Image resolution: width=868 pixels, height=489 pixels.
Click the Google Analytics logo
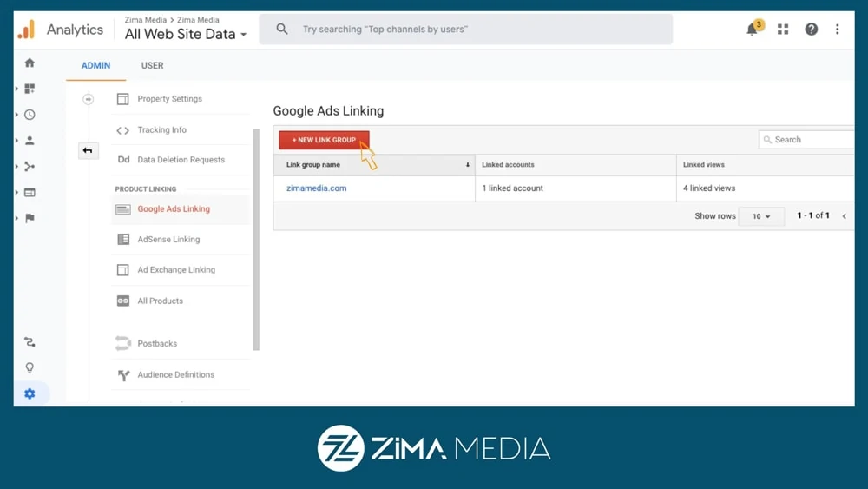26,30
